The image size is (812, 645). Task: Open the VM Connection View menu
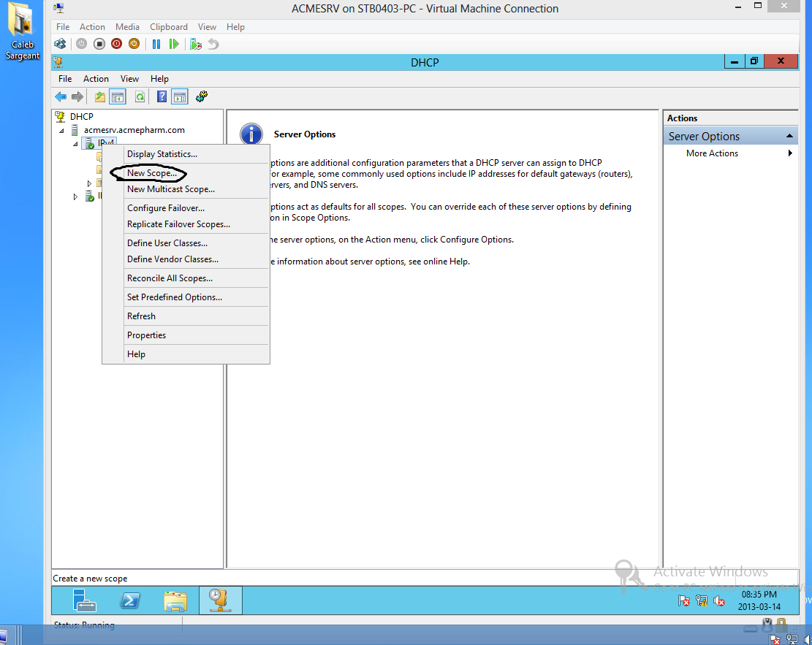(x=207, y=27)
